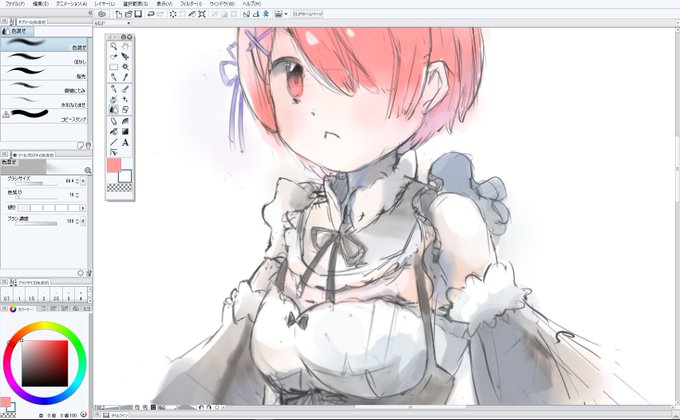Select the Gradient square tool
This screenshot has width=680, height=420.
[125, 131]
